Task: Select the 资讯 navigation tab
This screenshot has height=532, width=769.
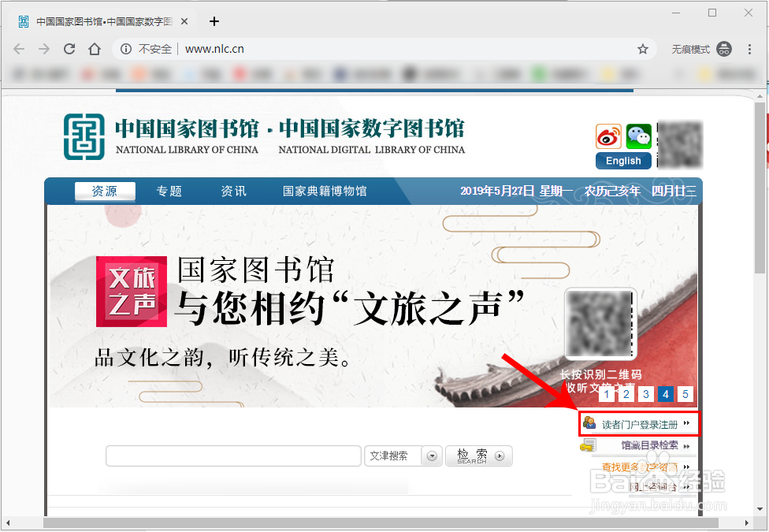Action: click(233, 191)
